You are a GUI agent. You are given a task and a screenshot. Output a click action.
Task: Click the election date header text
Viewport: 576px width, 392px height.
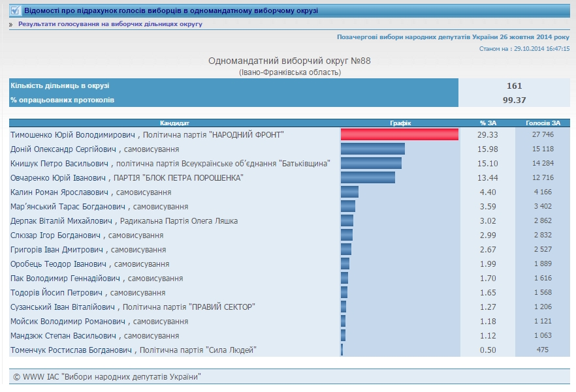click(453, 37)
